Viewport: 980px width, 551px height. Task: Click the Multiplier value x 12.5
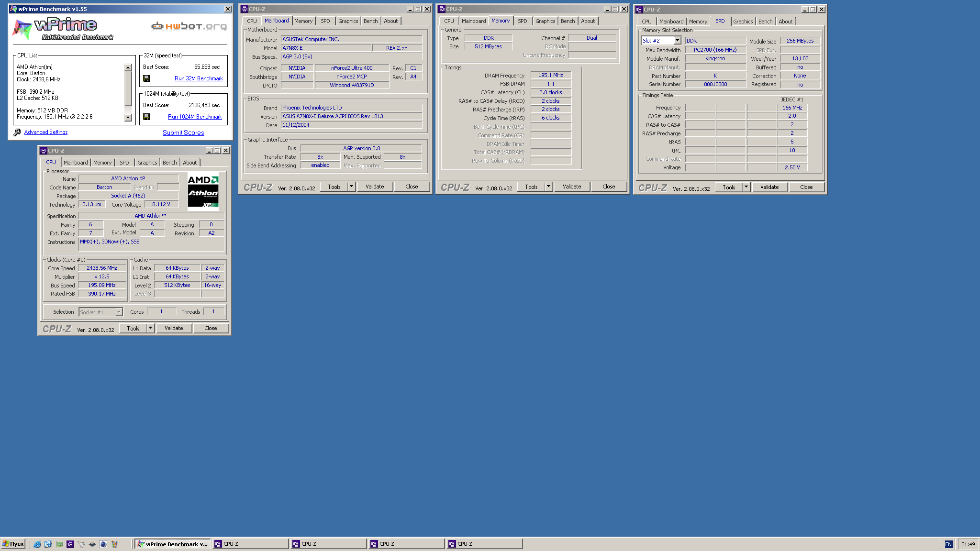click(x=102, y=276)
